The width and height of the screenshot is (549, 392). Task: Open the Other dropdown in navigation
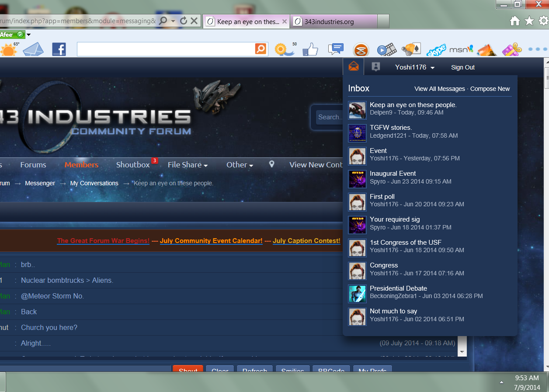240,165
